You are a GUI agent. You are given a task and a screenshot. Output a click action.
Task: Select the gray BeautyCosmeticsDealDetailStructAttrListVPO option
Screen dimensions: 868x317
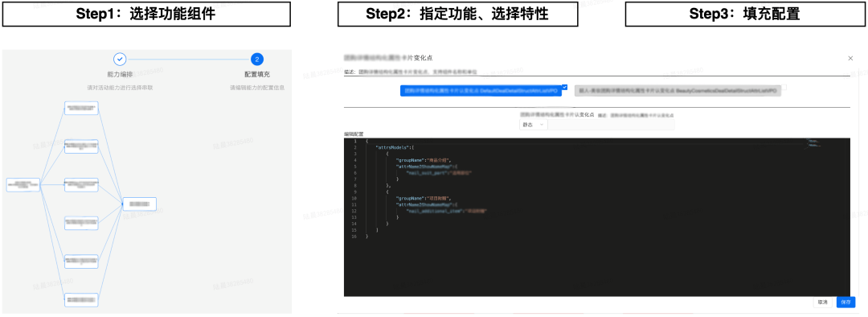(x=678, y=91)
